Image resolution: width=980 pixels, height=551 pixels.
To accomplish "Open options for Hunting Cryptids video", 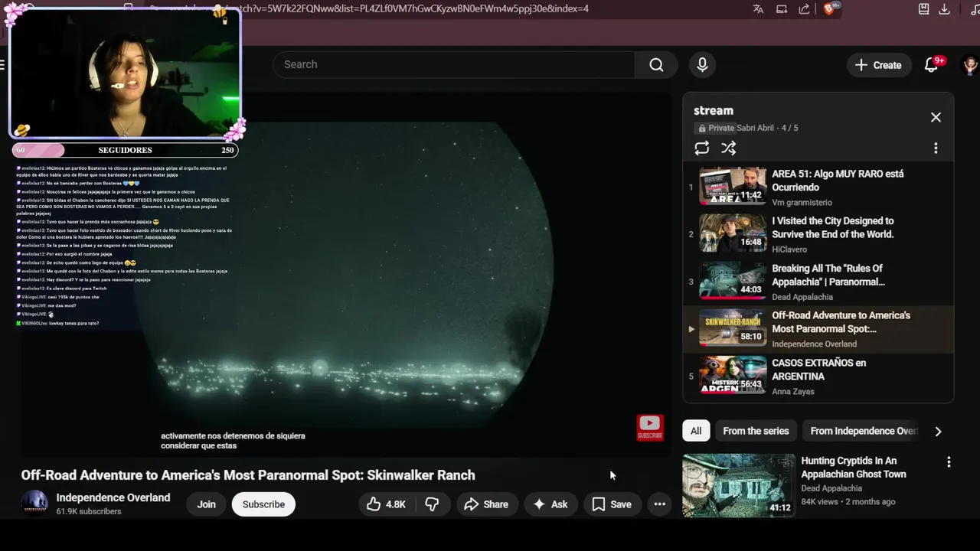I will 949,462.
